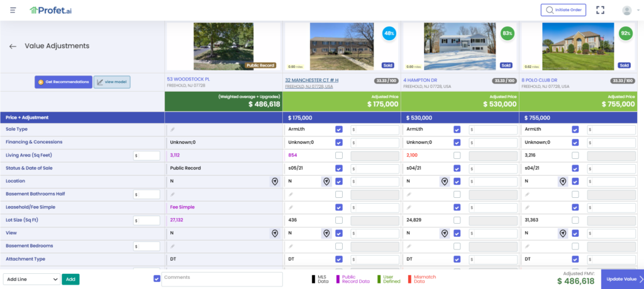644x289 pixels.
Task: Click the Living Area dollar input in label column
Action: point(147,156)
